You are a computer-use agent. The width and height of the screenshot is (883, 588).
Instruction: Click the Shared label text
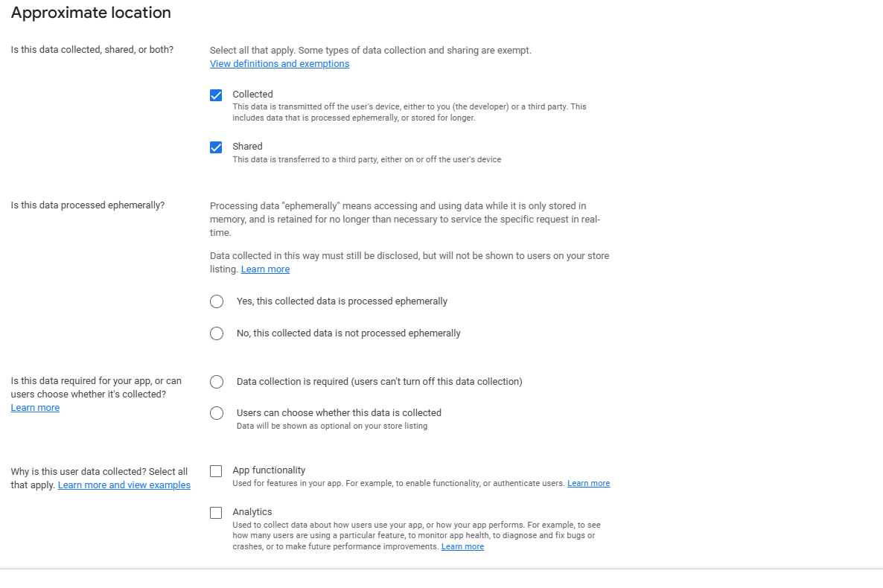(x=247, y=147)
